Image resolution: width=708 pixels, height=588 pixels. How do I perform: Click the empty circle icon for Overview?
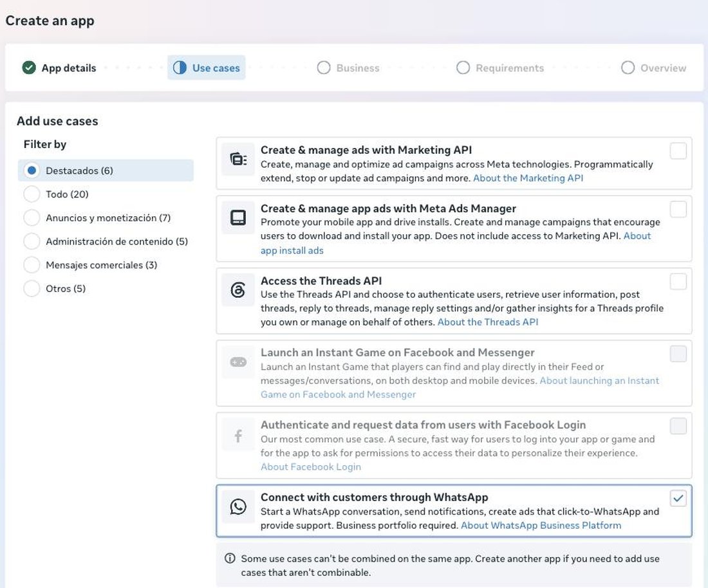point(628,68)
